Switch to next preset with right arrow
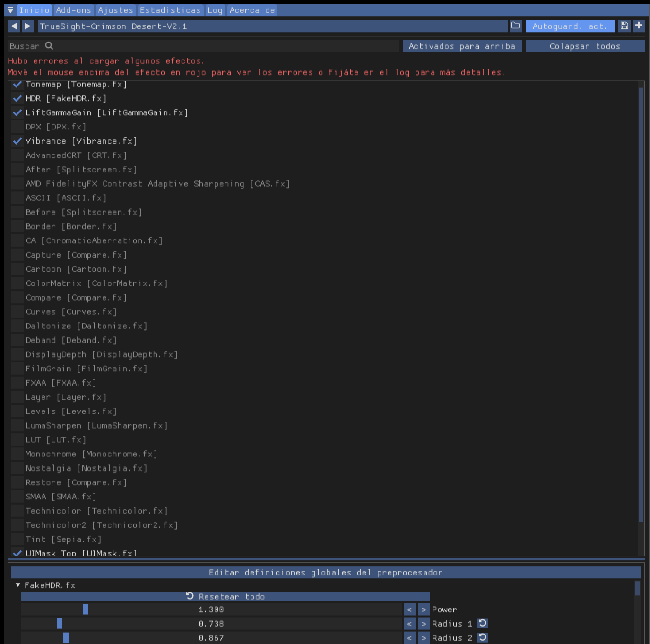The height and width of the screenshot is (644, 650). (28, 26)
